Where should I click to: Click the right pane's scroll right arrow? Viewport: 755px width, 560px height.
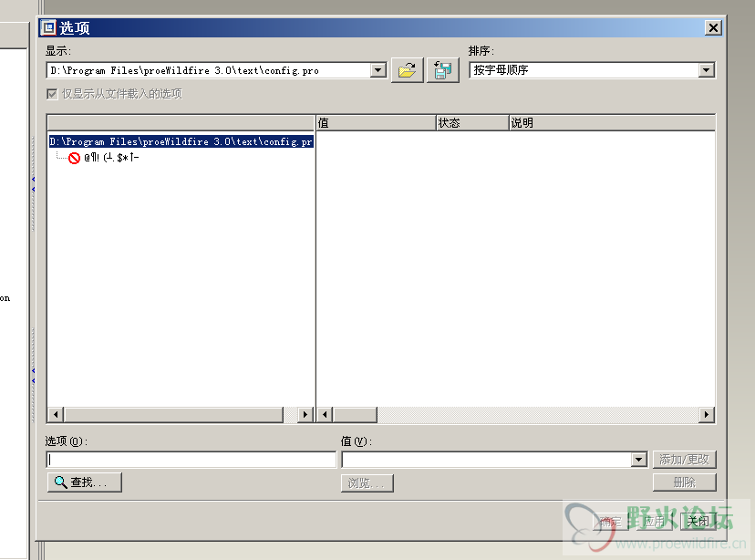707,415
